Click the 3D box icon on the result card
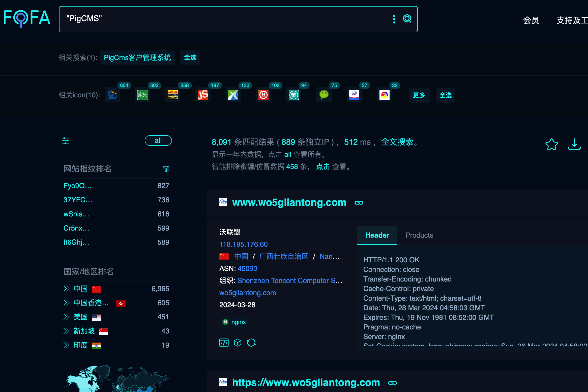The image size is (588, 392). tap(238, 343)
